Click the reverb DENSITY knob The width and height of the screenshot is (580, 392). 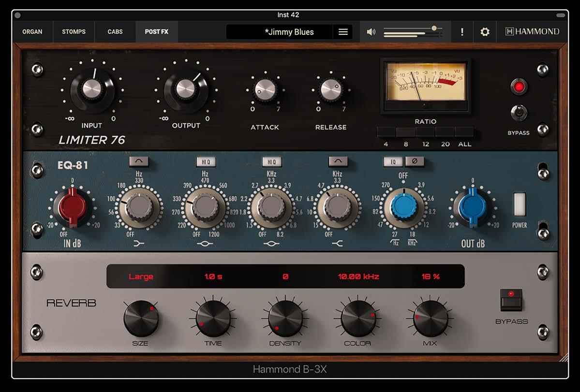click(285, 319)
